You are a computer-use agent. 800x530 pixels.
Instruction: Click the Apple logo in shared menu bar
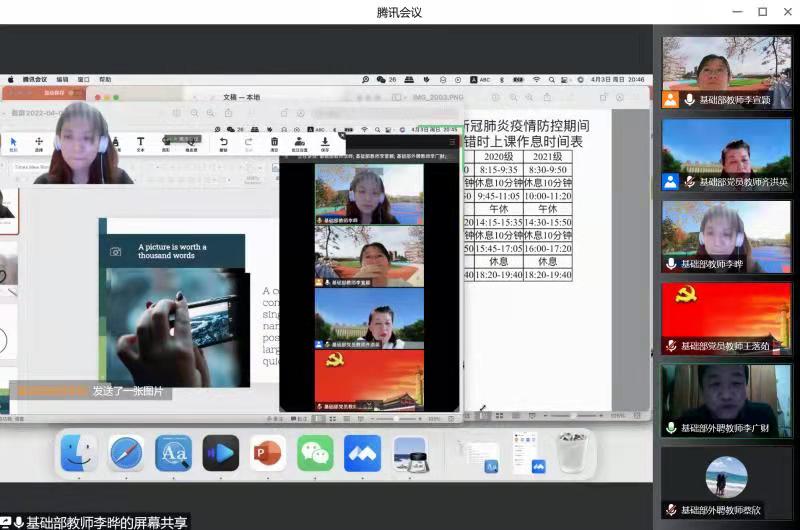pos(10,80)
